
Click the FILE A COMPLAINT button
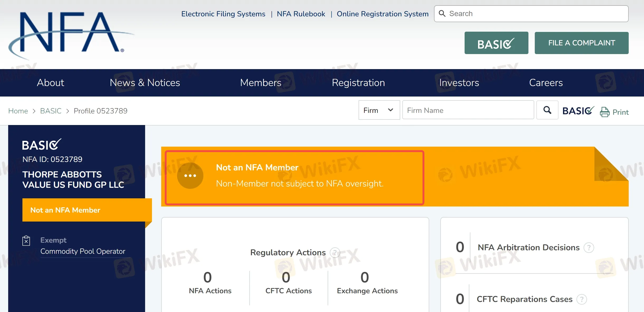click(x=581, y=43)
